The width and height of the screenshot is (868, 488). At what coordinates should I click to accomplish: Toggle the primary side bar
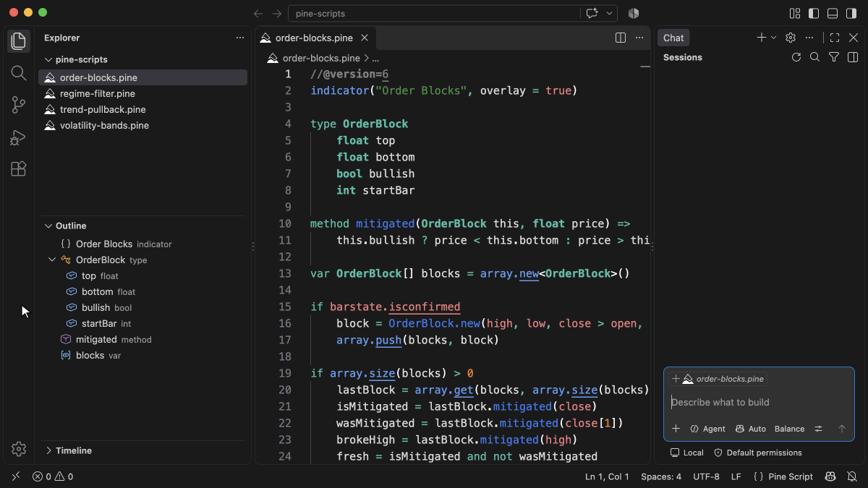tap(814, 13)
